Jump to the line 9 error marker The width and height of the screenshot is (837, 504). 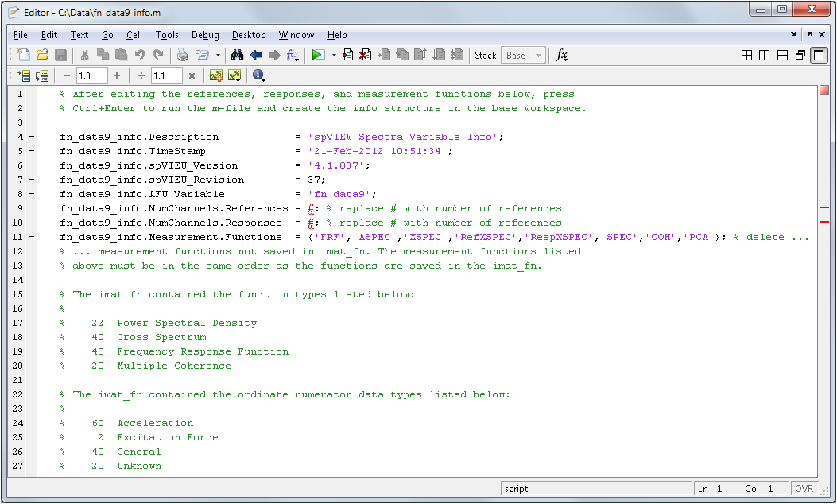point(823,207)
